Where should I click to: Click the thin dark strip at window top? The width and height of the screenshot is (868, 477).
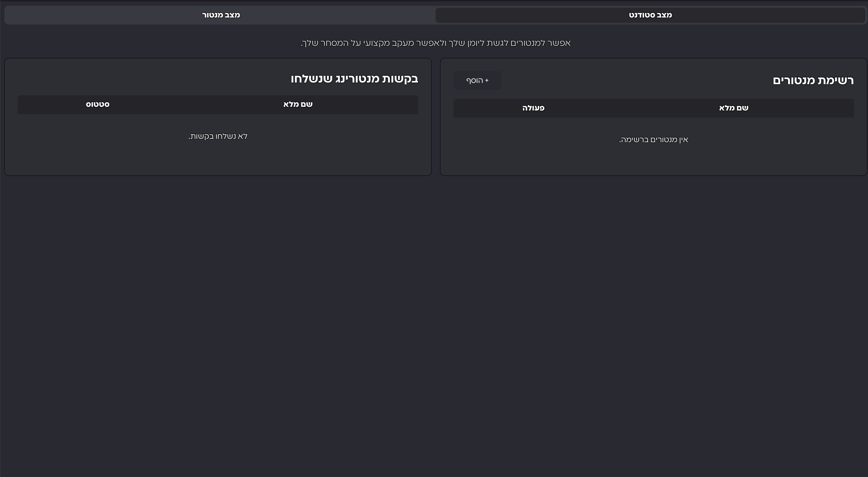[434, 0]
